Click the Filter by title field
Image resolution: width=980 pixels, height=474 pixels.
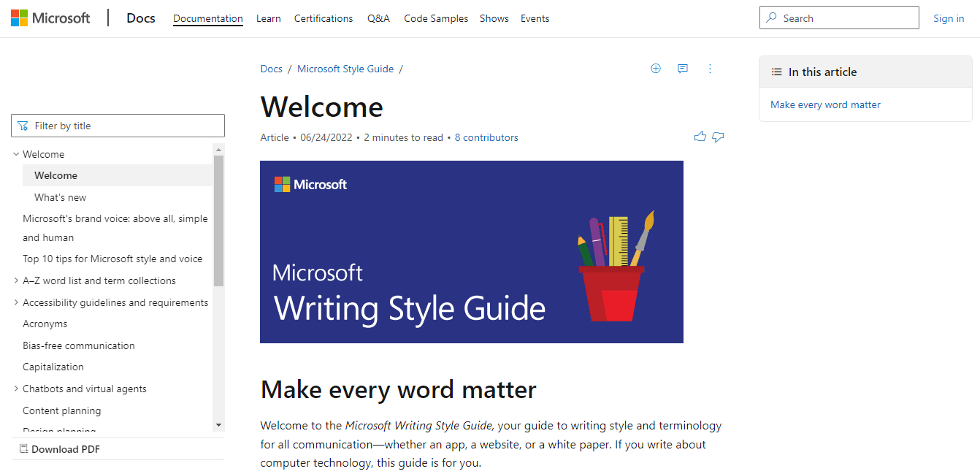[x=124, y=126]
